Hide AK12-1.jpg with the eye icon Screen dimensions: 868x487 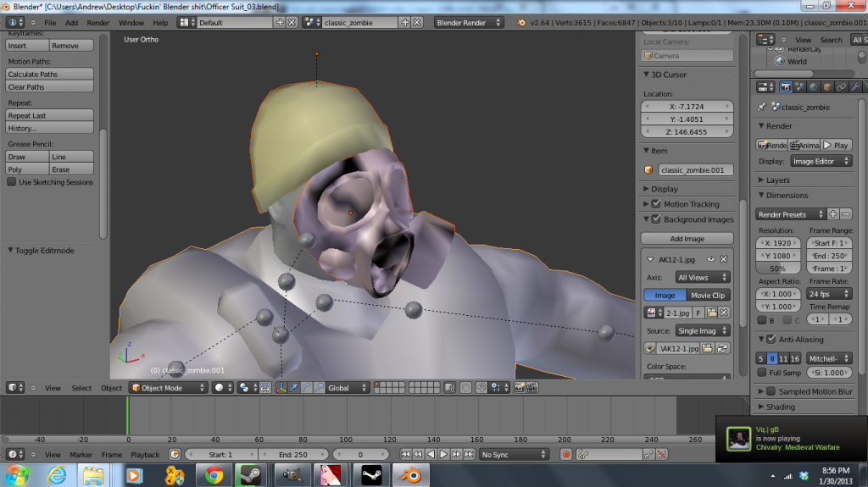pyautogui.click(x=711, y=259)
